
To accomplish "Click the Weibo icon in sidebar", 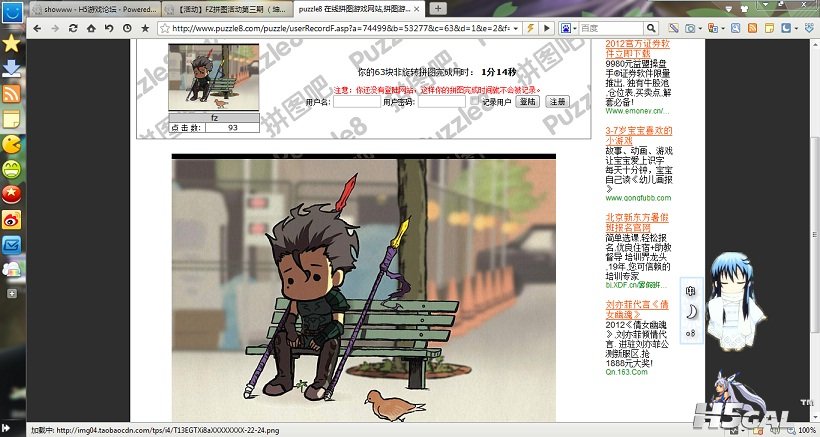I will pyautogui.click(x=12, y=219).
